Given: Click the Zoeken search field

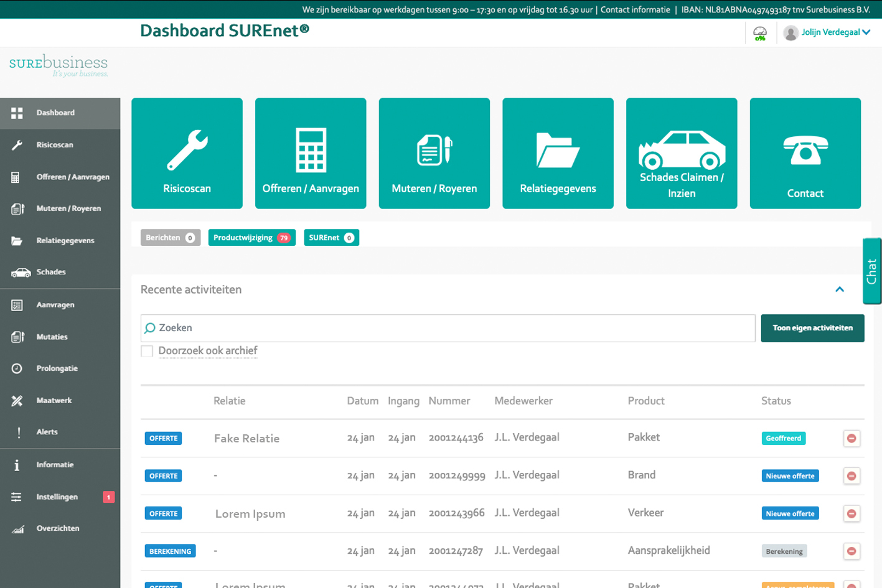Looking at the screenshot, I should (x=448, y=328).
